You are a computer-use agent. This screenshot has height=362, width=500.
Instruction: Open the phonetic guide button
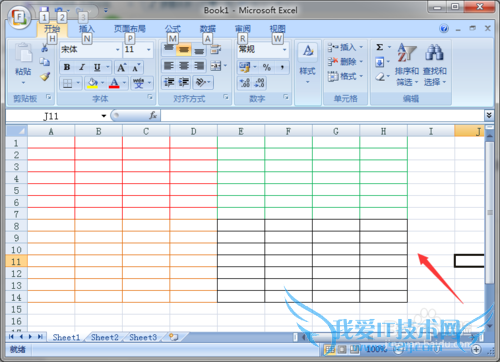[x=138, y=83]
